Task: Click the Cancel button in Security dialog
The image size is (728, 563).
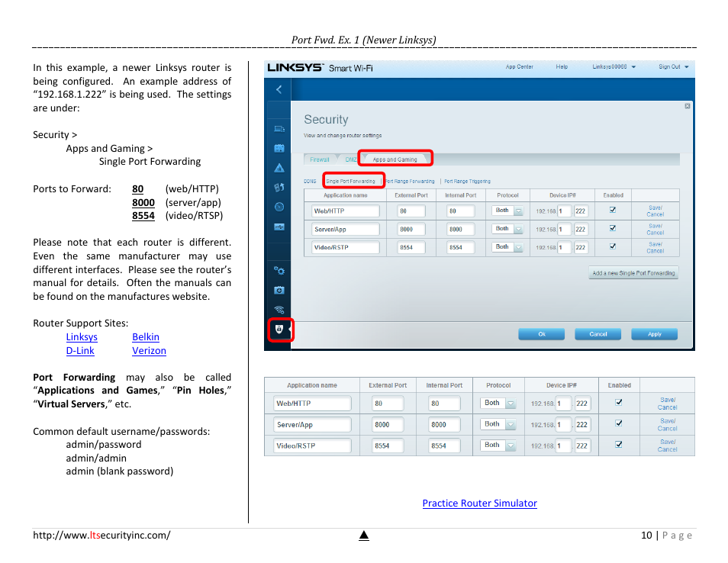Action: tap(598, 334)
